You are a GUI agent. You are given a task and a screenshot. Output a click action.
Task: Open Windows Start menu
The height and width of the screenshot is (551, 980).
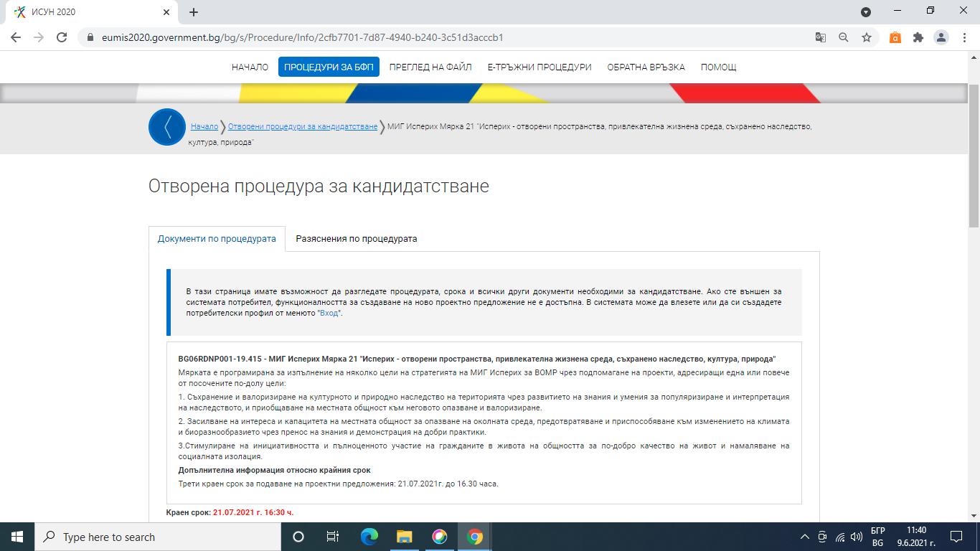pos(17,537)
